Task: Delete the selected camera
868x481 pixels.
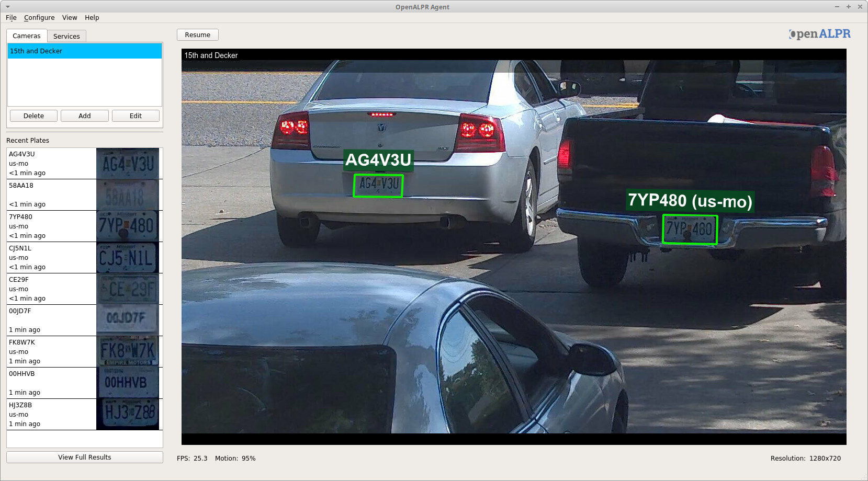Action: click(x=33, y=116)
